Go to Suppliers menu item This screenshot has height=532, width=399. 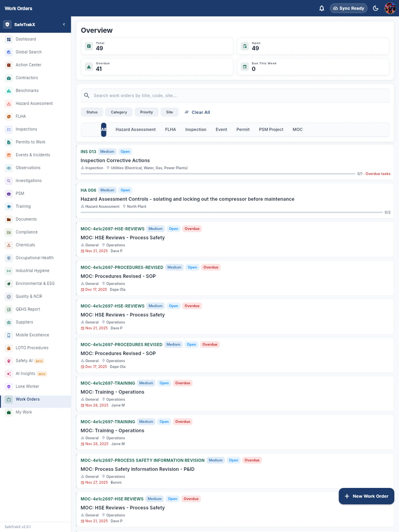click(x=36, y=322)
